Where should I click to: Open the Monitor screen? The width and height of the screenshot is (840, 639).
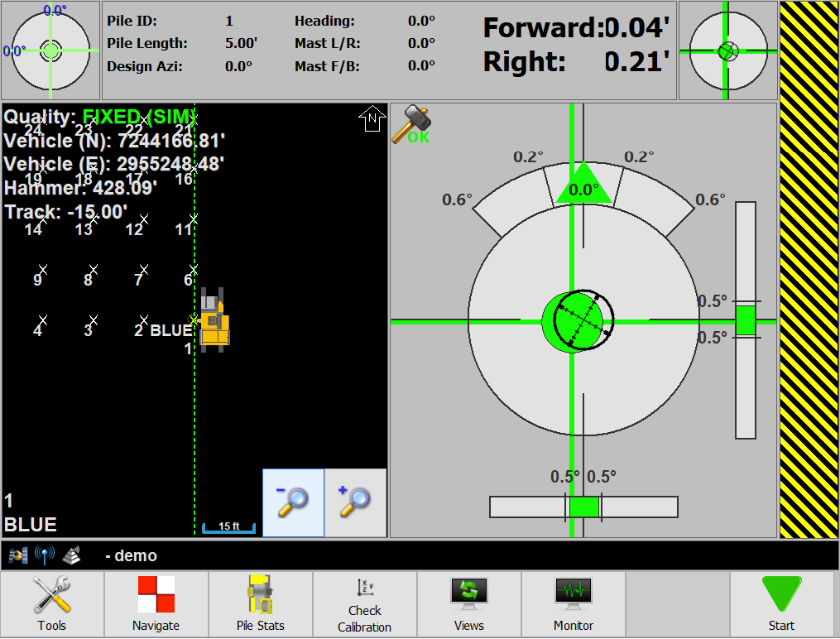pos(573,604)
